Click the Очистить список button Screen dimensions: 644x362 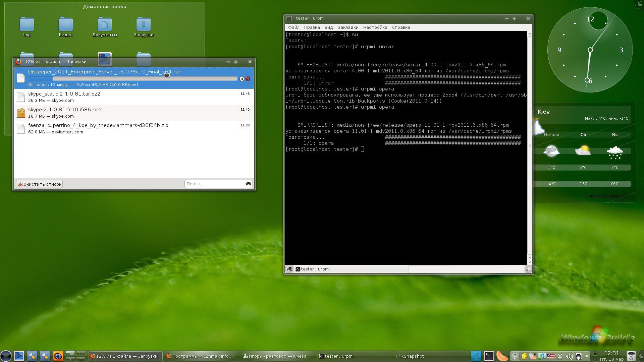pyautogui.click(x=40, y=184)
